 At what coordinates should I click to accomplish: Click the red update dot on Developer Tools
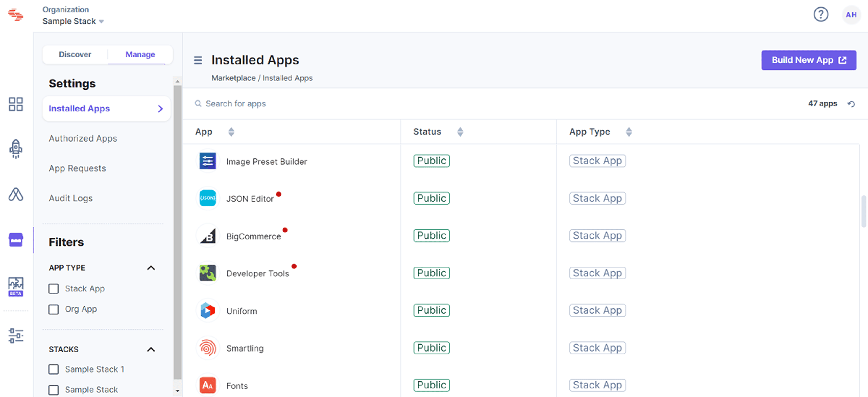click(x=294, y=266)
